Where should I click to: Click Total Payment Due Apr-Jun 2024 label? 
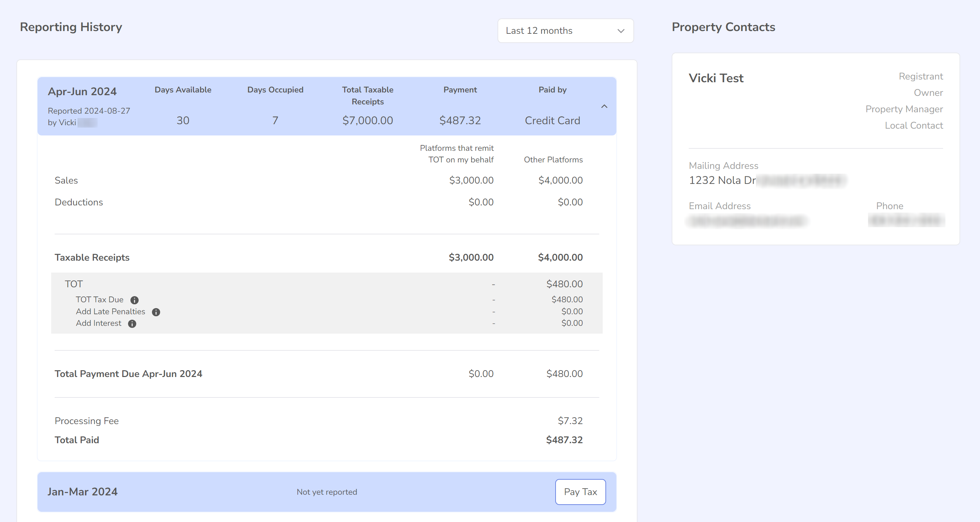(129, 374)
